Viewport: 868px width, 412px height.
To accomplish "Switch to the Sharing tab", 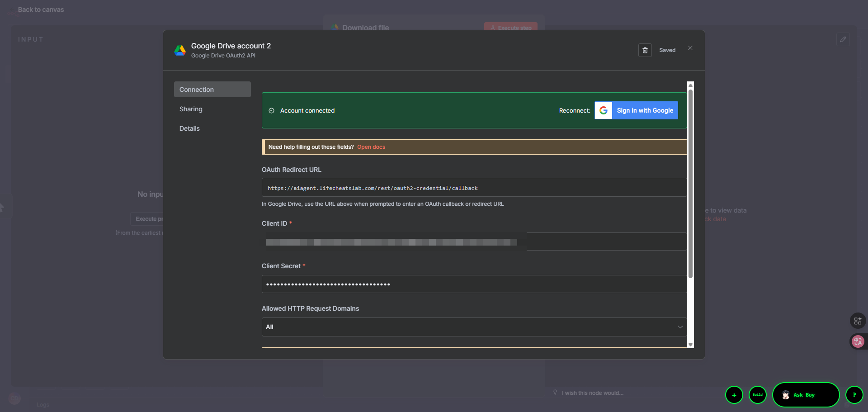I will click(191, 109).
